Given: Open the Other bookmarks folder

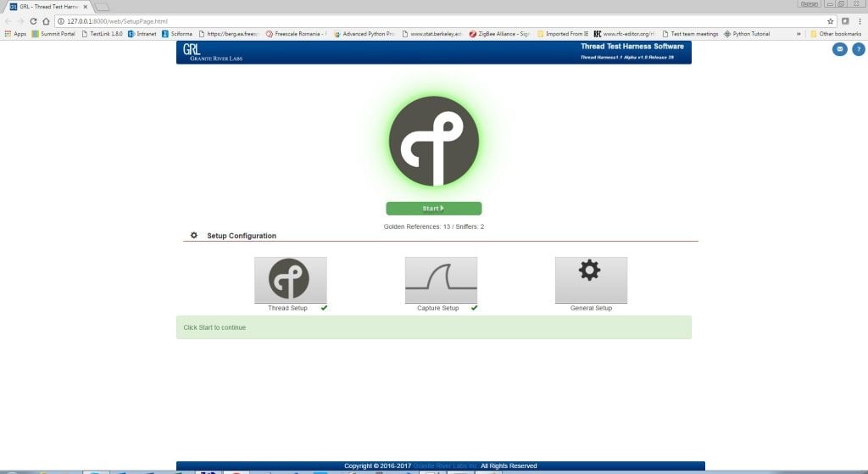Looking at the screenshot, I should 835,34.
